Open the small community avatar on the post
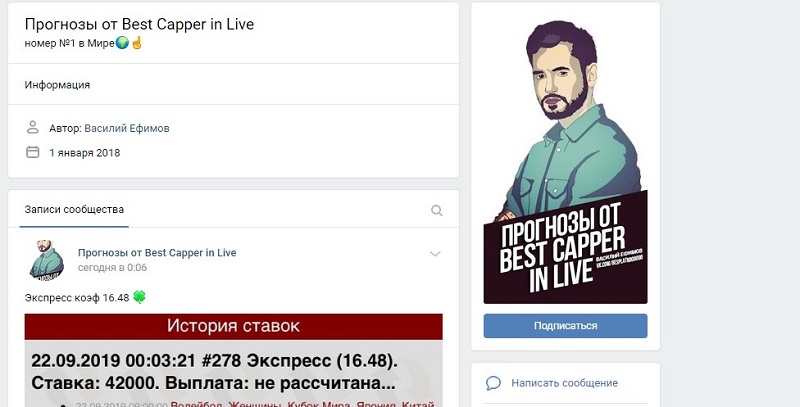The width and height of the screenshot is (800, 407). (46, 260)
